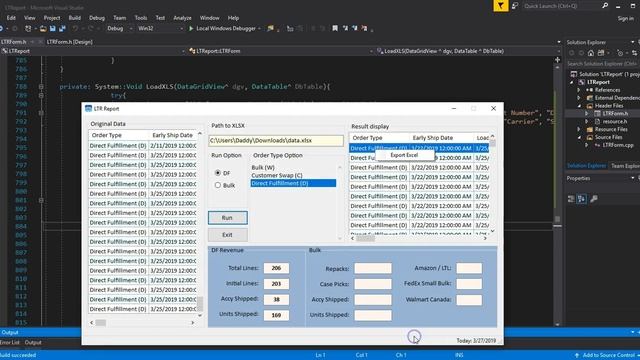Start debugging with the green play icon

(x=191, y=29)
